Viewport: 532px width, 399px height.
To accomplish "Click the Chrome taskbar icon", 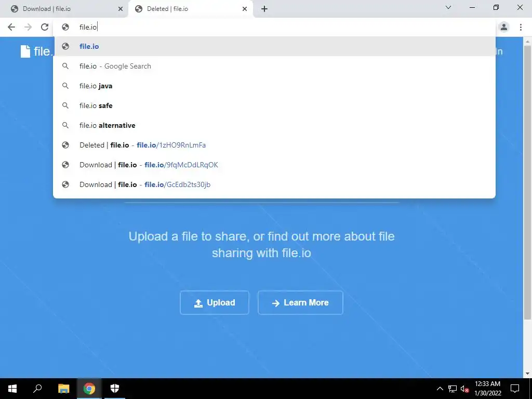I will pyautogui.click(x=89, y=389).
